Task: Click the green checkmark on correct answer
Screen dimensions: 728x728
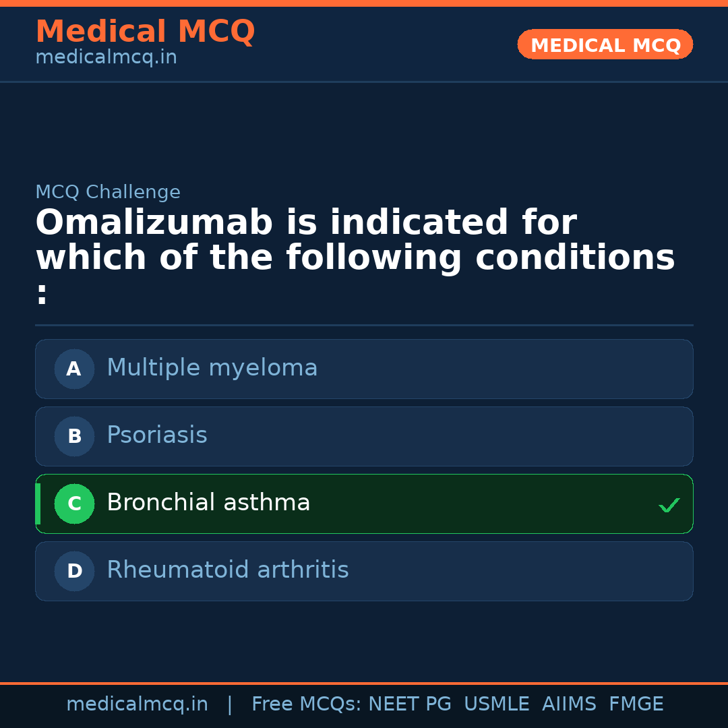Action: [669, 504]
